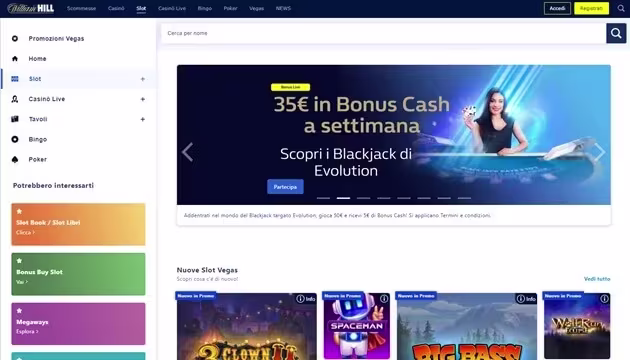The width and height of the screenshot is (630, 360).
Task: Open Promozioni Vegas sidebar link
Action: 56,39
